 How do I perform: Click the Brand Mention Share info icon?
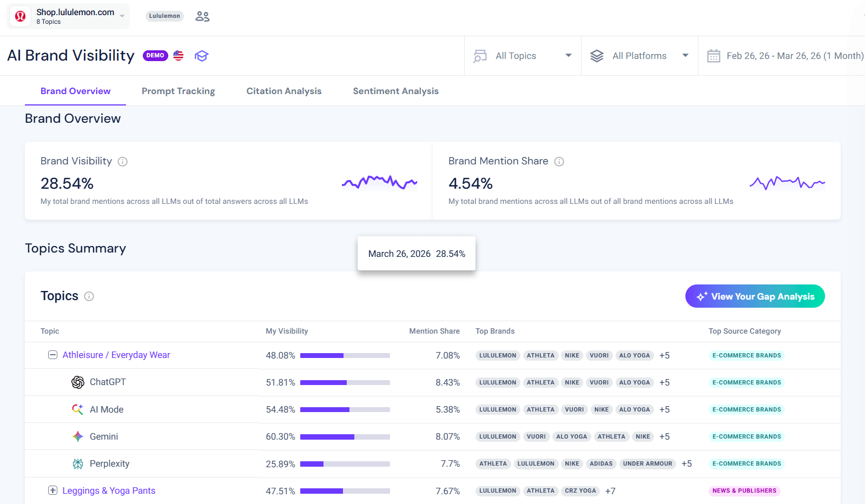(559, 162)
